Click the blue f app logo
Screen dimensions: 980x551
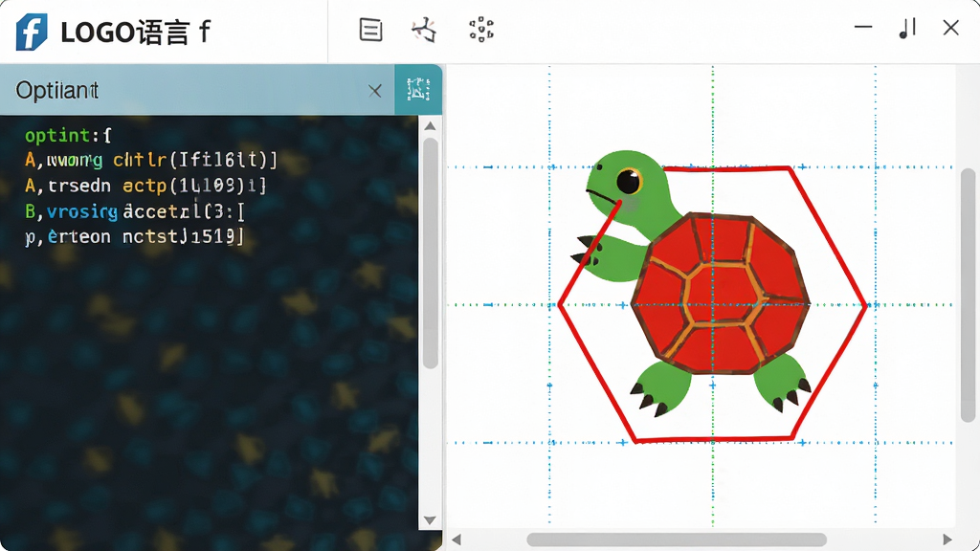click(x=32, y=32)
